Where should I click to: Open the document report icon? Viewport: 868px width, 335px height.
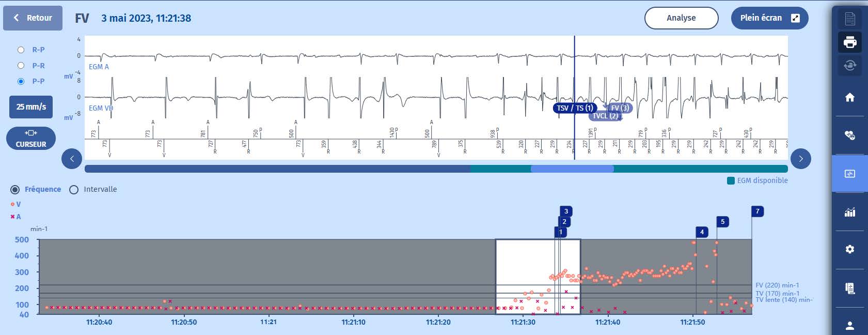point(850,19)
